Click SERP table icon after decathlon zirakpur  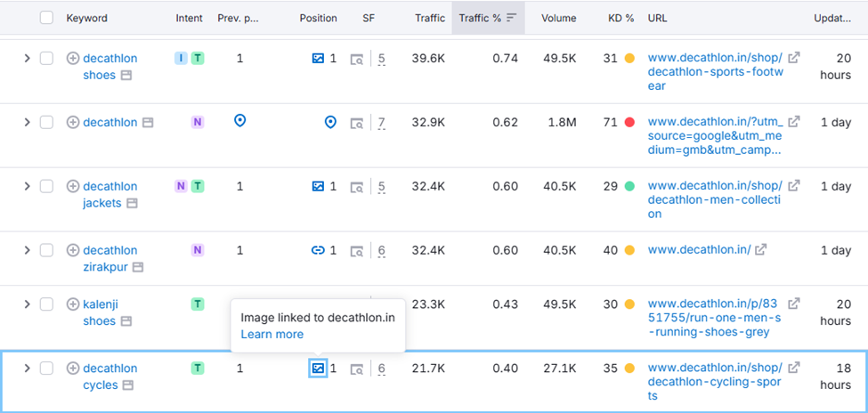click(138, 267)
